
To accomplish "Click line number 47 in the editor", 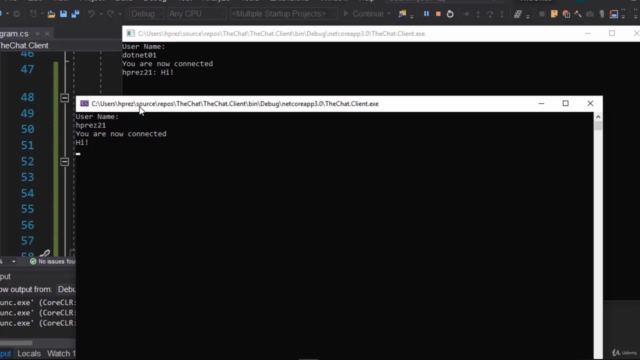I will 27,69.
